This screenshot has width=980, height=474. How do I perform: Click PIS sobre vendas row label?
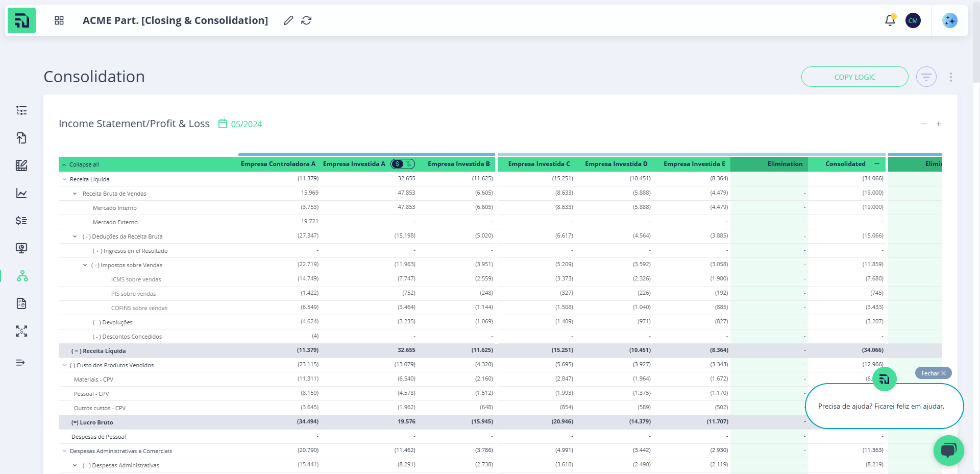(134, 294)
